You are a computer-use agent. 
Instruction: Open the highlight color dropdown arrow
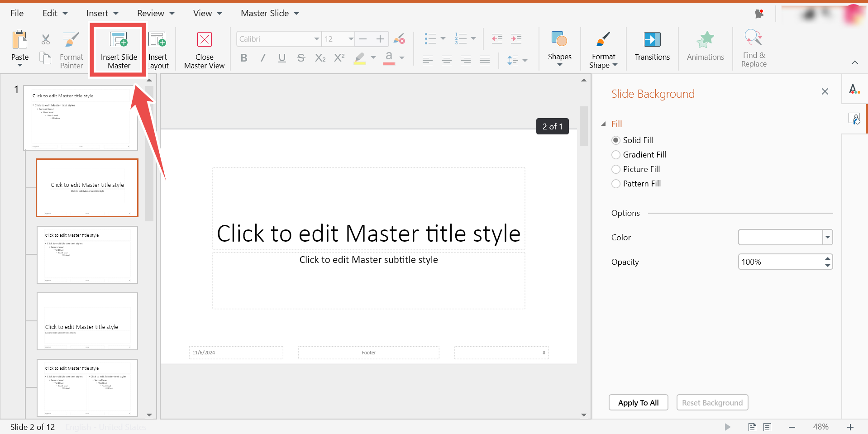click(x=373, y=58)
